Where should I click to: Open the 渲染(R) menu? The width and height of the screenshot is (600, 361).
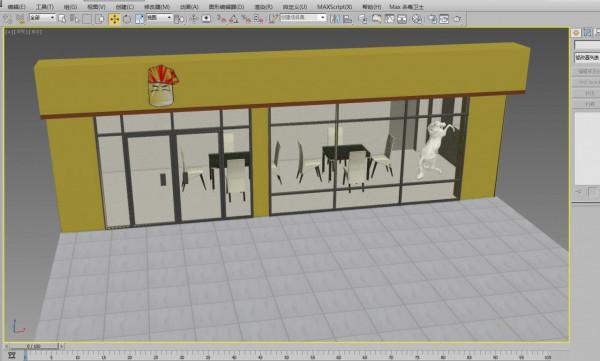pos(264,7)
